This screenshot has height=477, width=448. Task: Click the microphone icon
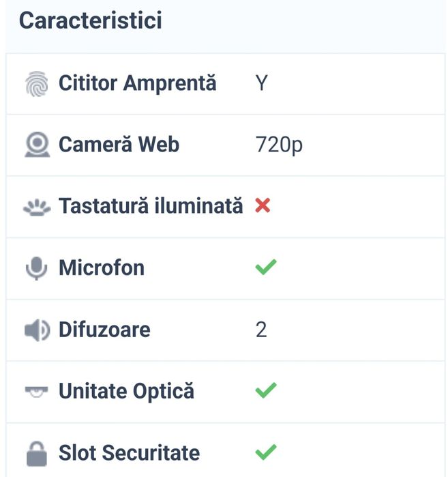click(x=37, y=268)
